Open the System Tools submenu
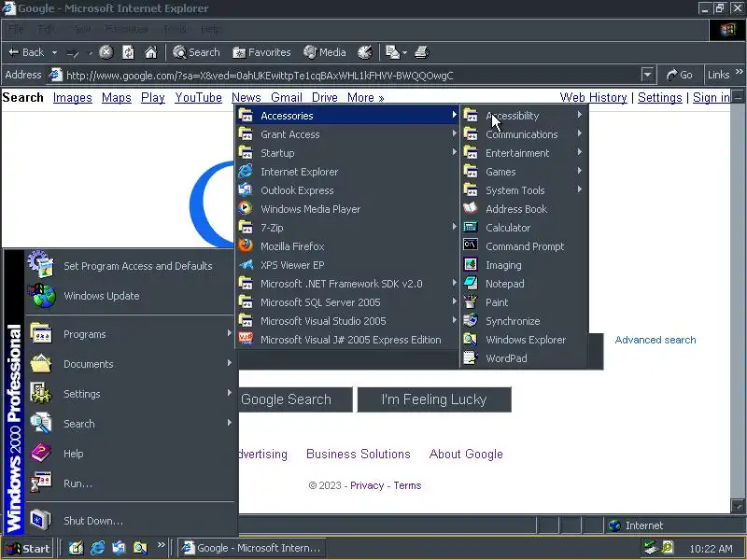Screen dimensions: 747x560 tap(524, 190)
